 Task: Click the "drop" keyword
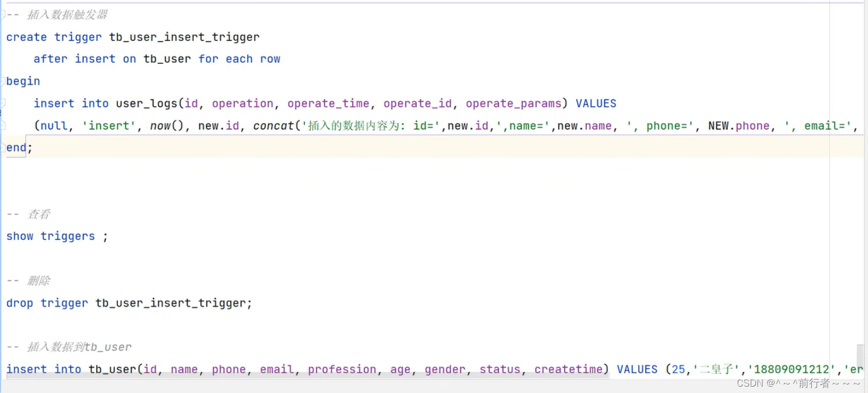[x=20, y=303]
